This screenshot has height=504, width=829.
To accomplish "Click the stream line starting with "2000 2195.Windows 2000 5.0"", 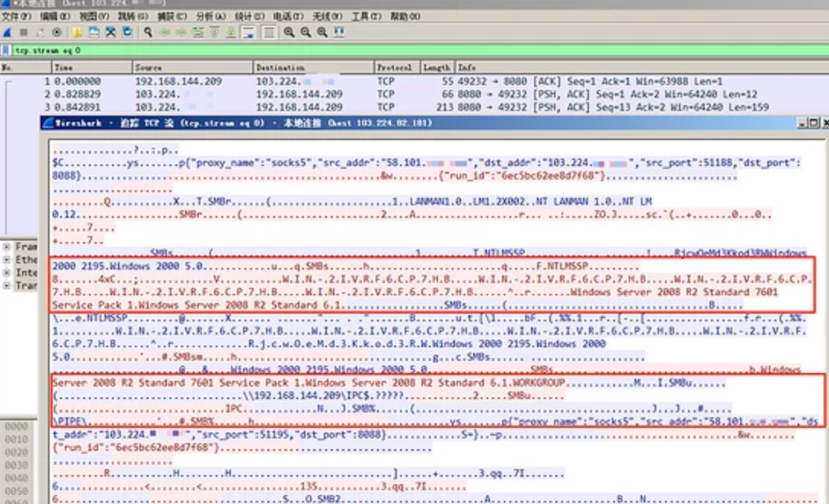I will 345,266.
